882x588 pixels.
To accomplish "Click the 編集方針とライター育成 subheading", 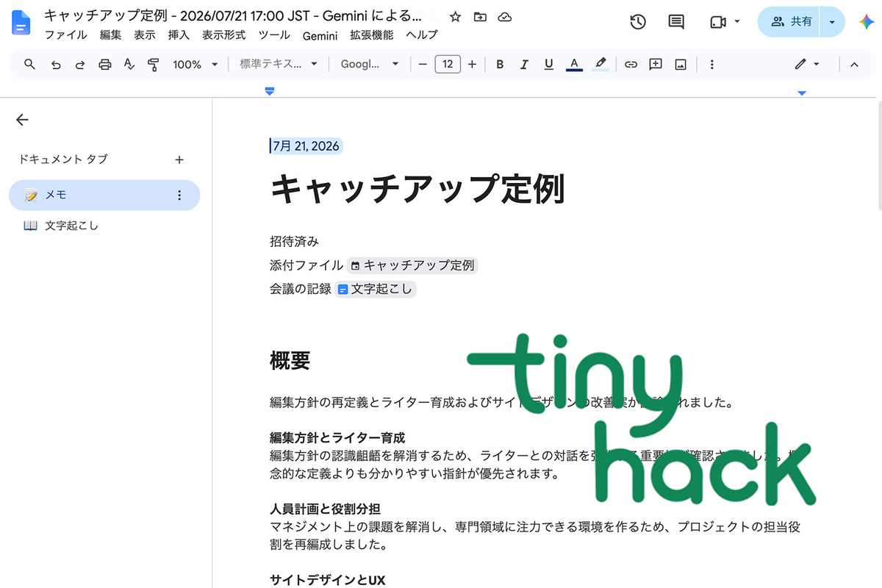I will pyautogui.click(x=337, y=438).
